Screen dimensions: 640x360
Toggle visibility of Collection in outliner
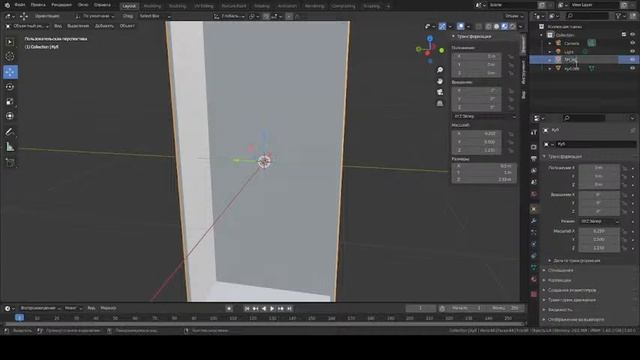(x=632, y=35)
